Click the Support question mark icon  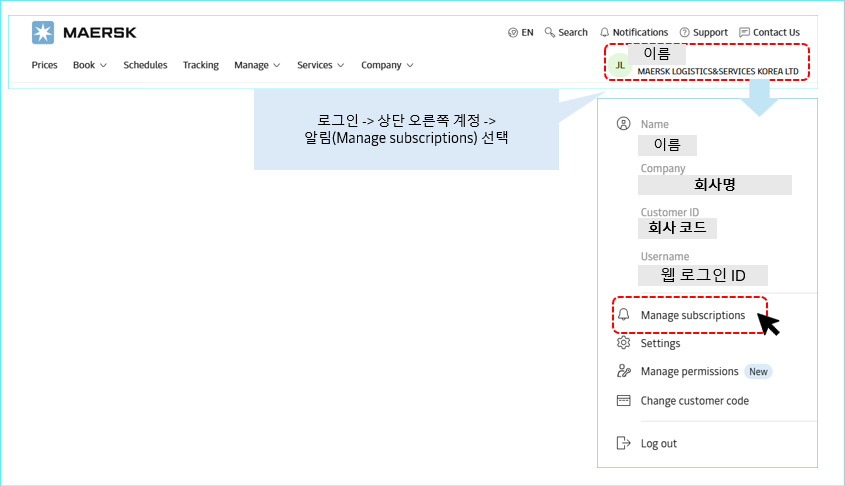(x=685, y=32)
